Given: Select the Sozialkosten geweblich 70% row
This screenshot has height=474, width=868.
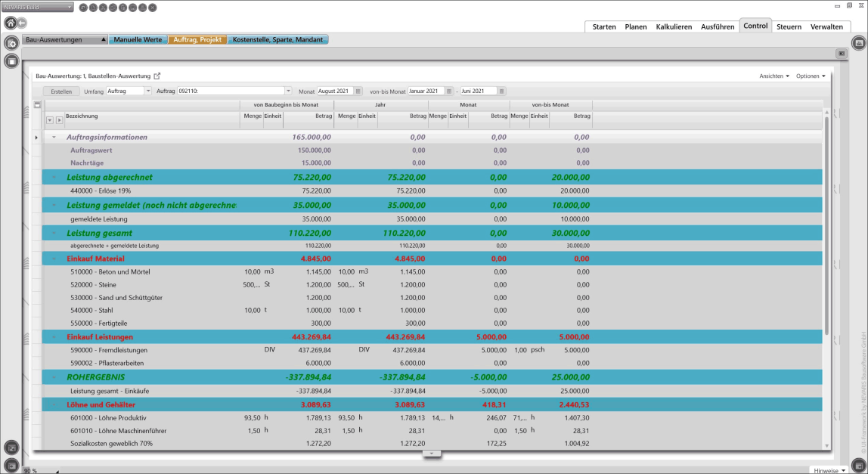Looking at the screenshot, I should pos(432,444).
